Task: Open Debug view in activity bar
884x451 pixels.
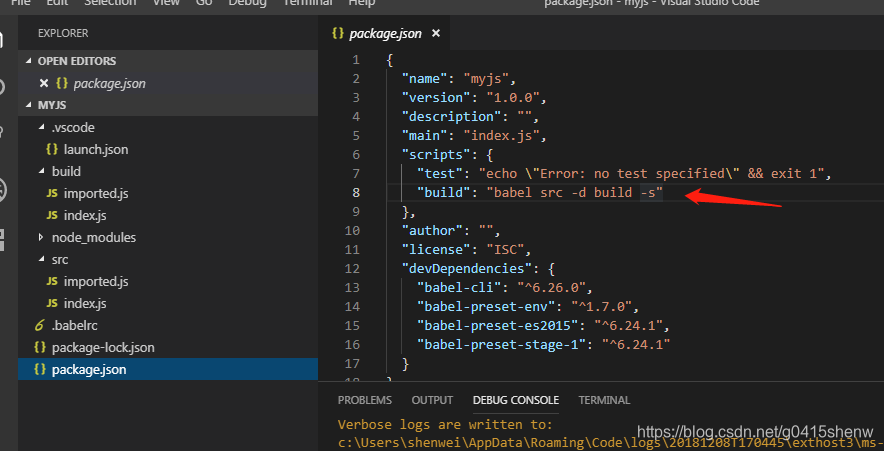Action: coord(3,191)
